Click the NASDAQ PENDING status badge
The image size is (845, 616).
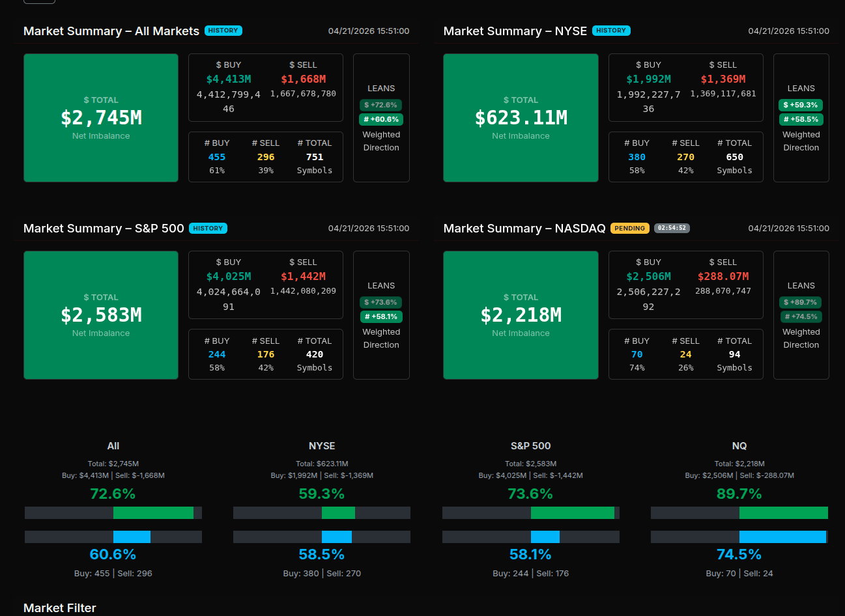pos(629,229)
